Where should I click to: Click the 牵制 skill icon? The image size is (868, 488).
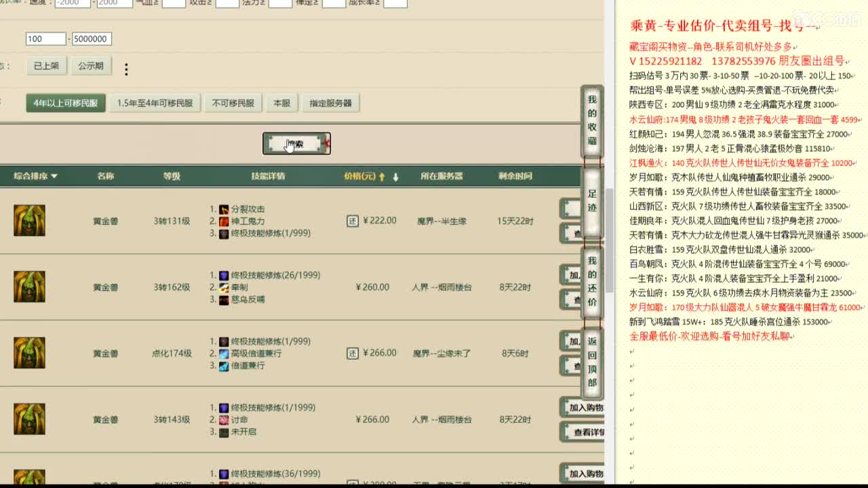coord(224,288)
